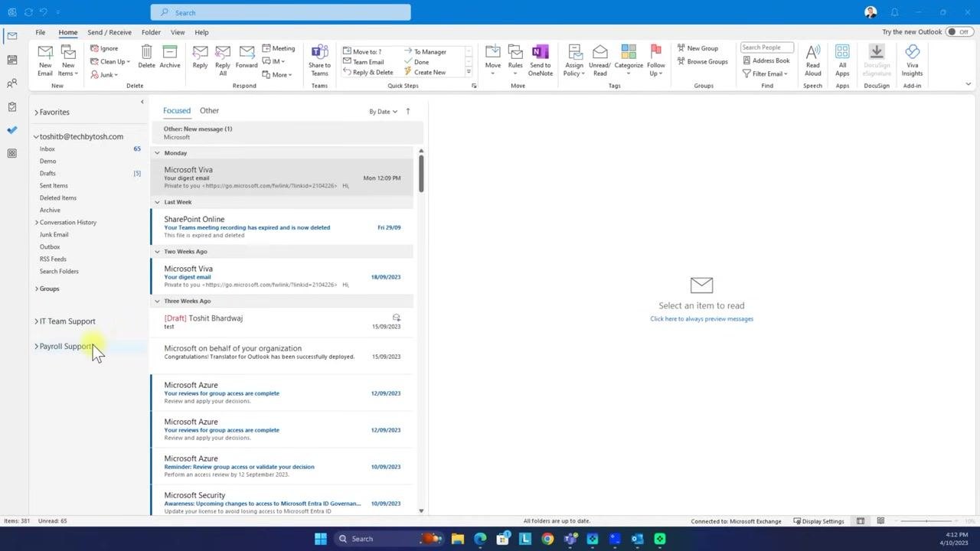The height and width of the screenshot is (551, 980).
Task: Open More Apps grid in navigation bar
Action: click(11, 153)
